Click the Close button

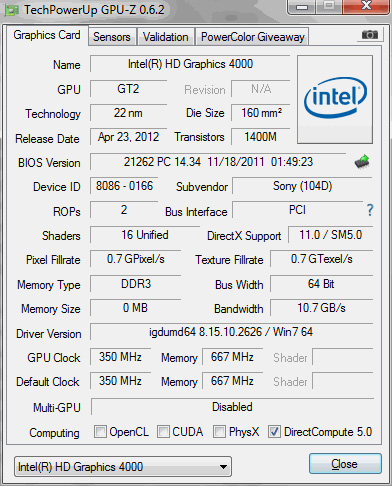coord(345,464)
